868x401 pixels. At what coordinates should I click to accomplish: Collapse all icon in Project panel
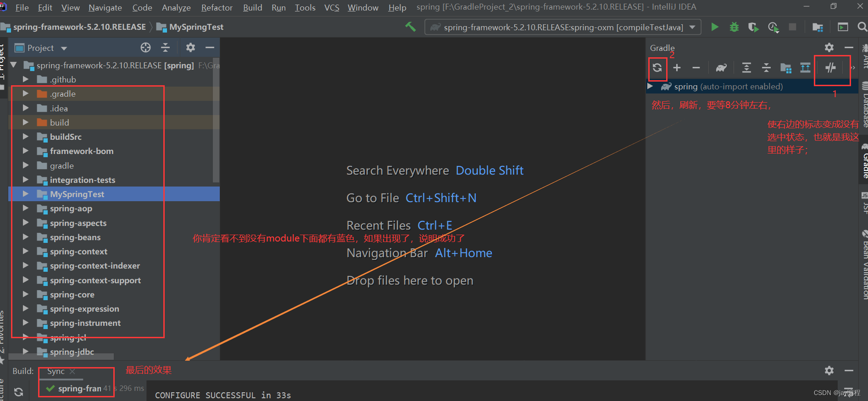pyautogui.click(x=165, y=48)
